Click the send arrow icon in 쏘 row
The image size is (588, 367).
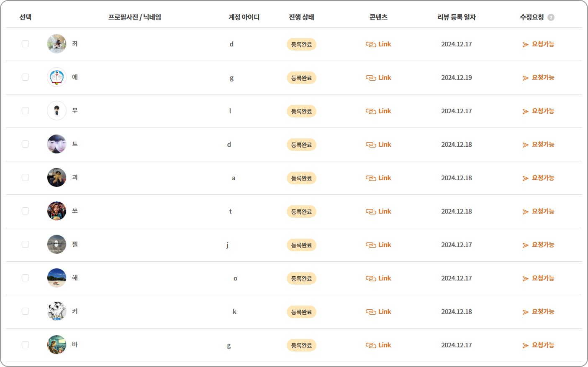pos(526,212)
